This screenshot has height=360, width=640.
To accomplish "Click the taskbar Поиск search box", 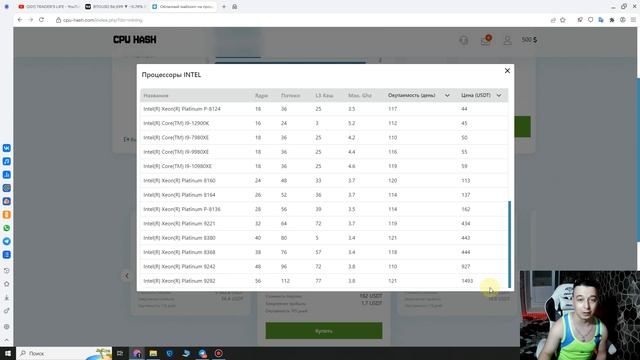I will [64, 353].
